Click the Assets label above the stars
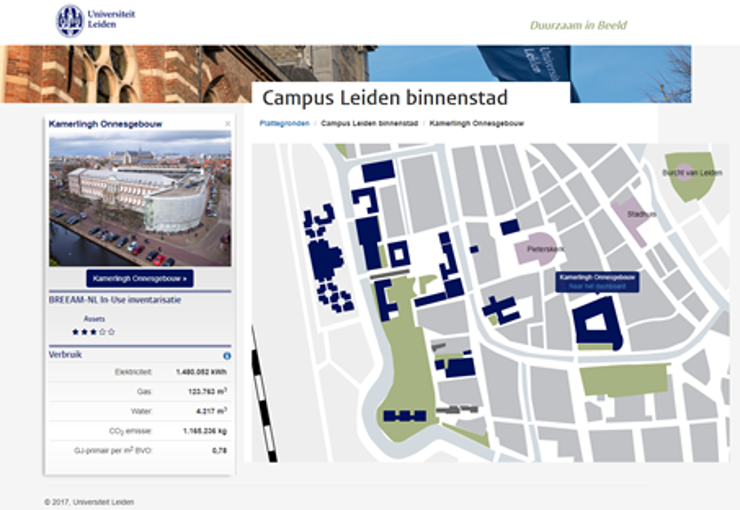740x510 pixels. (x=94, y=319)
